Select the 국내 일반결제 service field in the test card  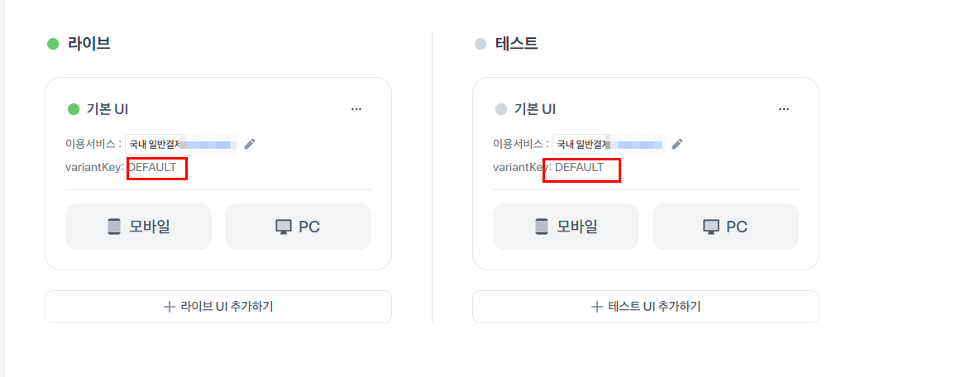pyautogui.click(x=608, y=144)
